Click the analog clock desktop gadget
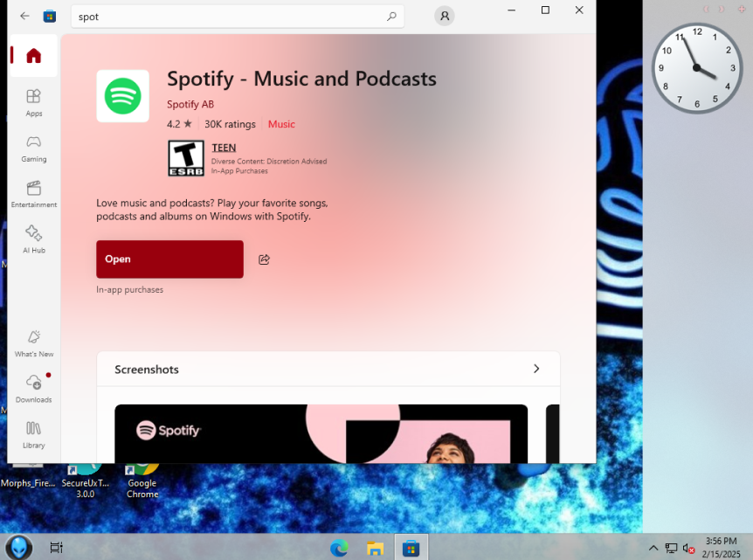 [697, 68]
